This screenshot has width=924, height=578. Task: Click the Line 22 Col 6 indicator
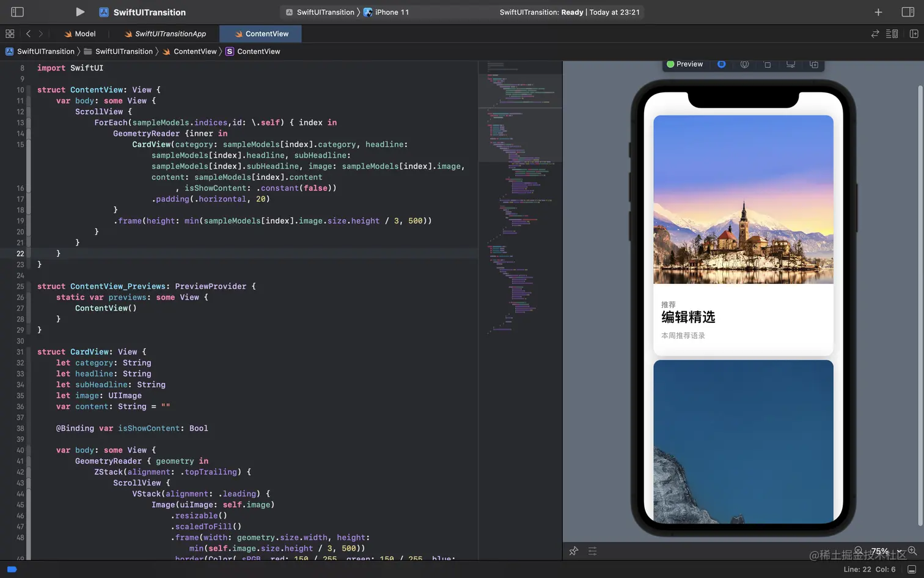coord(869,569)
